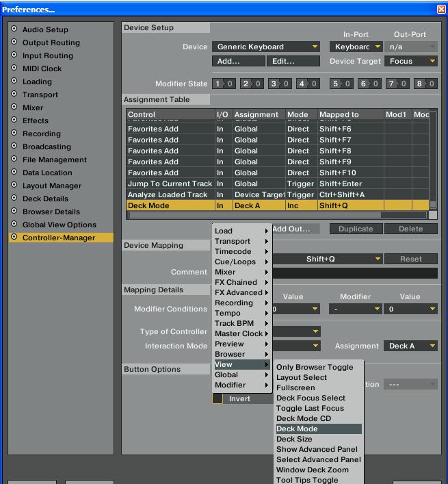Go to the MIDI Clock preferences page
The image size is (448, 484).
pos(42,68)
